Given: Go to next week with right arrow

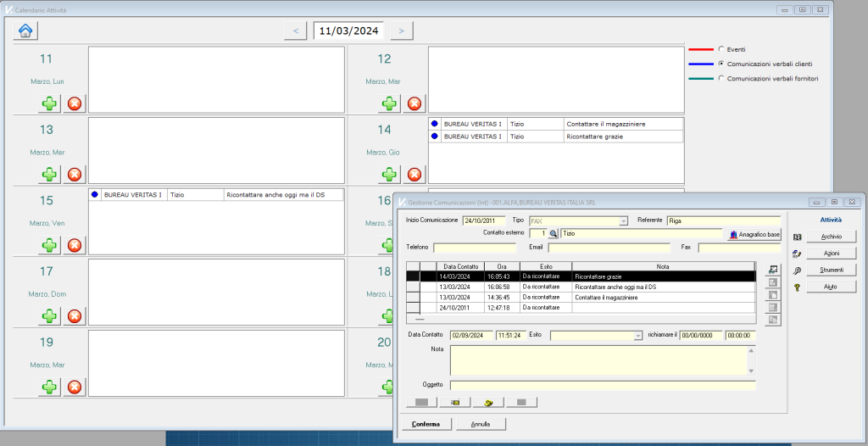Looking at the screenshot, I should [x=401, y=31].
